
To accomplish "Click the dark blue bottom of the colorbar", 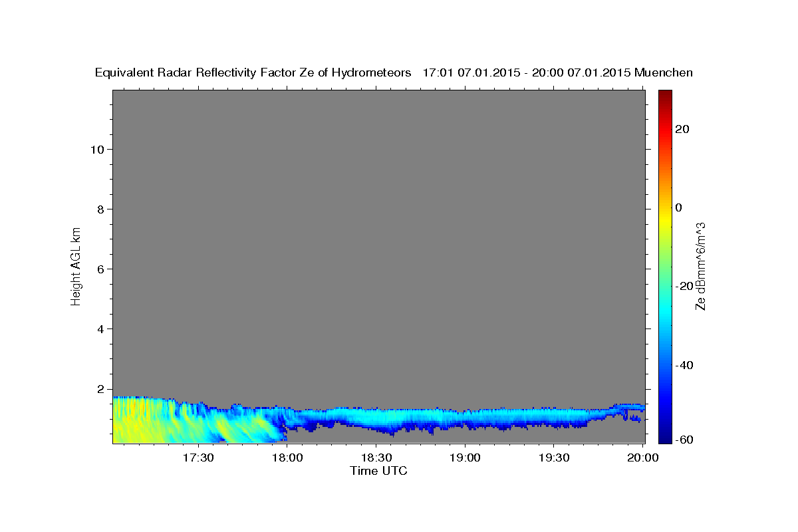I will point(665,438).
